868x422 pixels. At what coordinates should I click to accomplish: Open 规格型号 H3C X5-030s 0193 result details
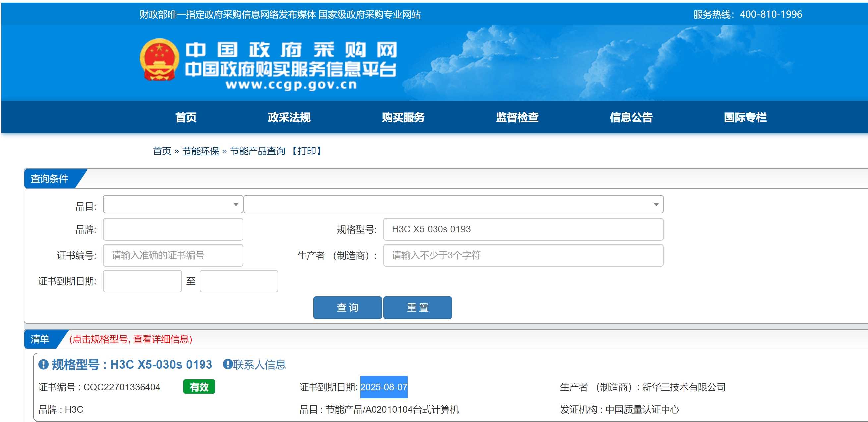click(x=132, y=364)
